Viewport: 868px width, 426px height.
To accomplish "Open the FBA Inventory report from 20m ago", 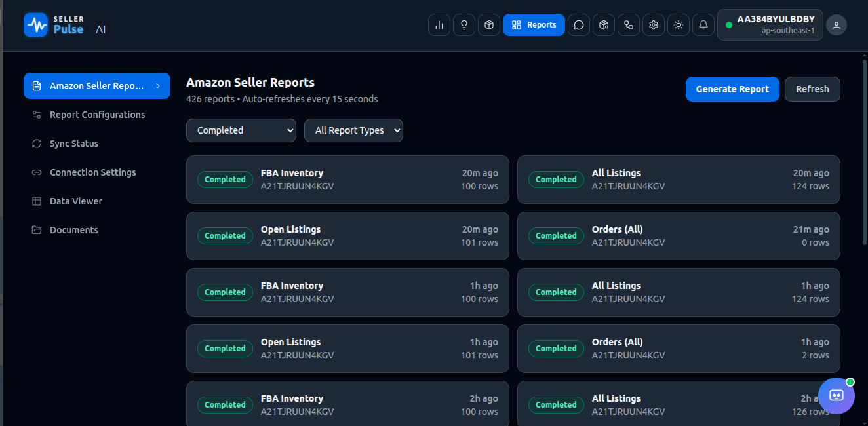I will (x=347, y=180).
